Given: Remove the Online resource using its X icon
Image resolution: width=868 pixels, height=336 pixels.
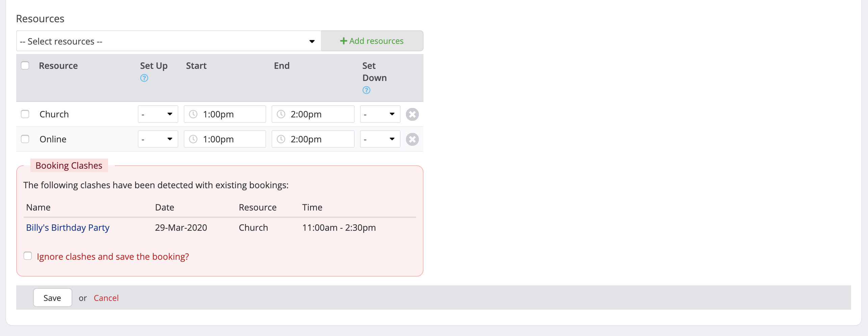Looking at the screenshot, I should click(x=412, y=139).
